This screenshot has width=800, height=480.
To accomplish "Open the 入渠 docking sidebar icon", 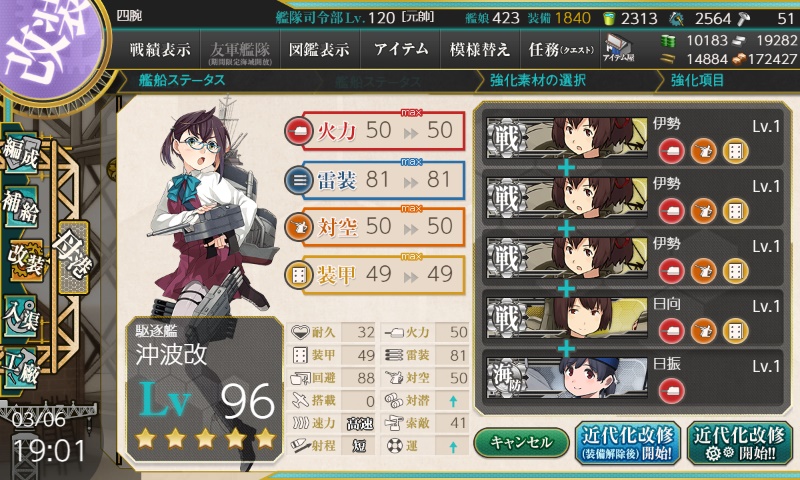I will click(x=22, y=316).
